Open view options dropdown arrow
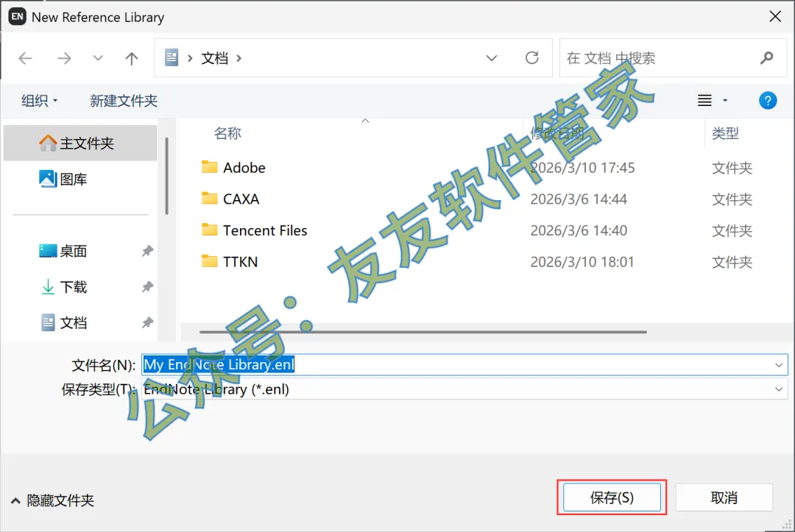The height and width of the screenshot is (532, 795). tap(725, 100)
